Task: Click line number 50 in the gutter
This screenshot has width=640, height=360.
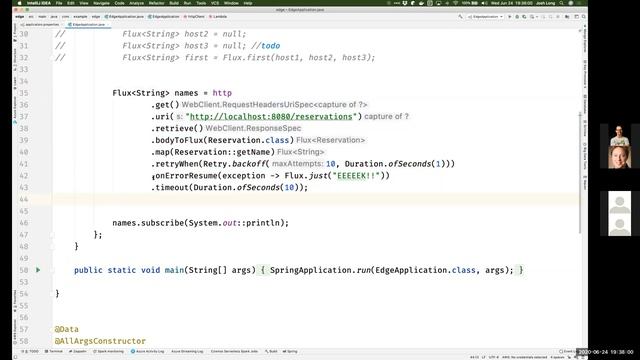Action: point(24,270)
